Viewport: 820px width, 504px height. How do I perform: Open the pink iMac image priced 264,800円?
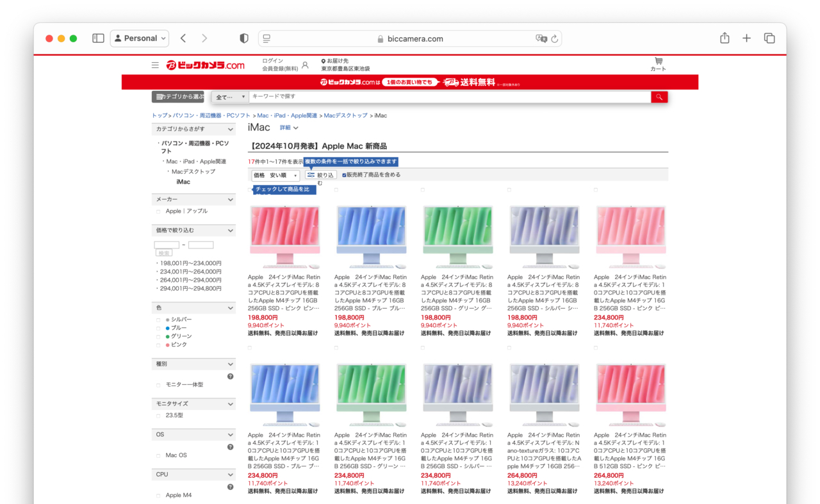pos(630,394)
